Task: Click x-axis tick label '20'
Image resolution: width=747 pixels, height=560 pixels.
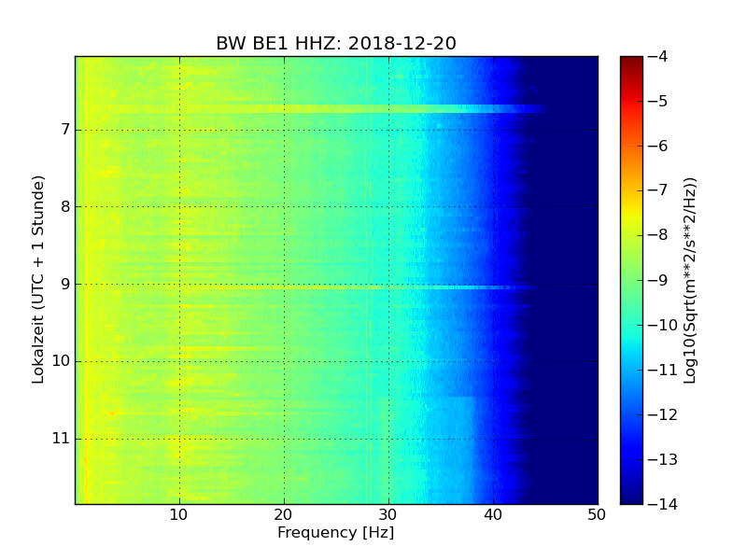Action: point(284,515)
